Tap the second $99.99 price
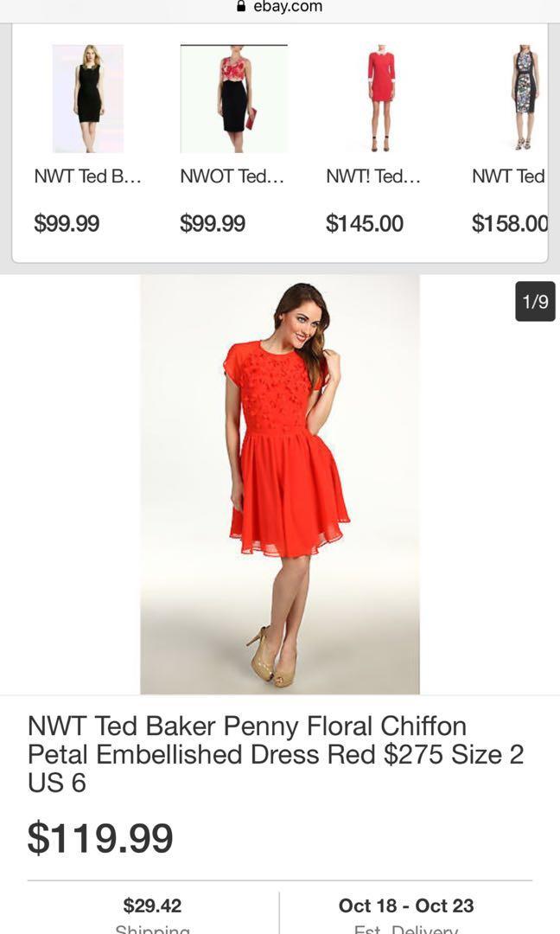This screenshot has height=934, width=560. click(x=213, y=223)
